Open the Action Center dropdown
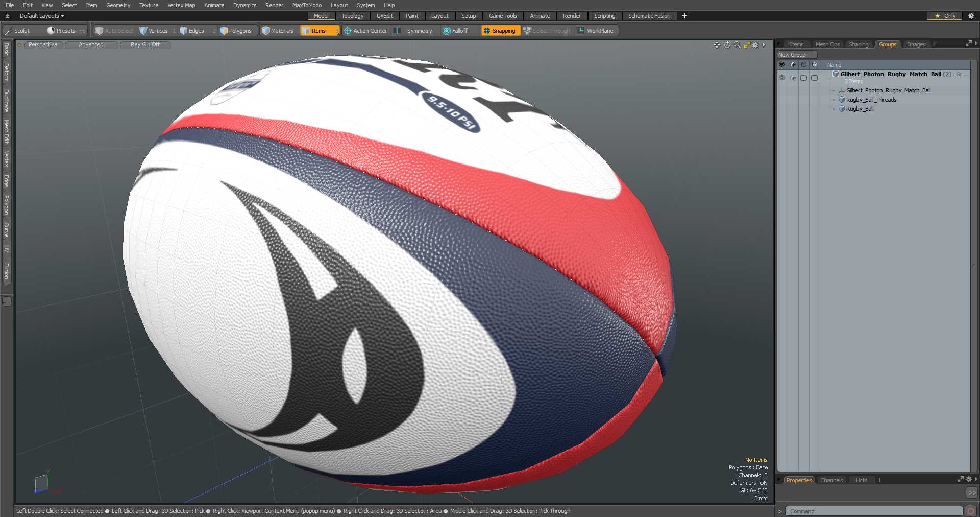 click(x=365, y=31)
